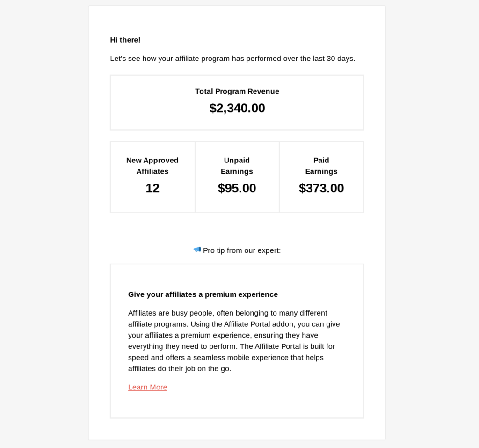Select the $2,340.00 revenue figure

click(x=237, y=108)
